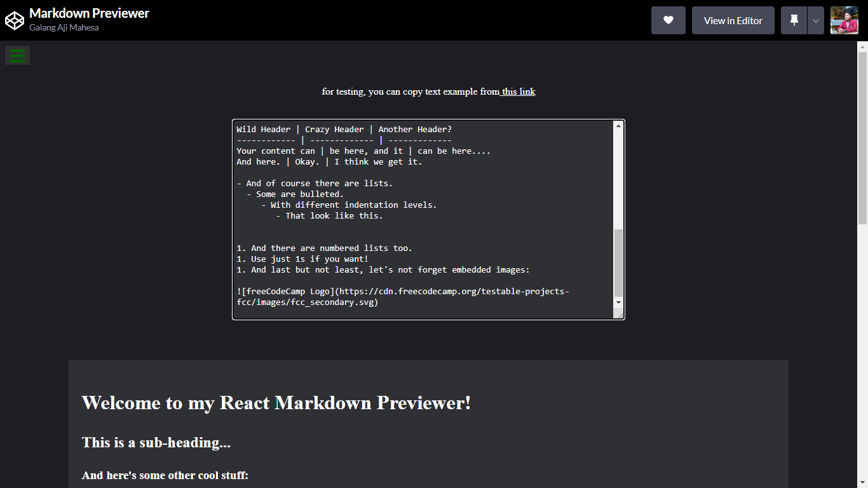Viewport: 868px width, 488px height.
Task: Click the textarea scroll up arrow
Action: point(618,125)
